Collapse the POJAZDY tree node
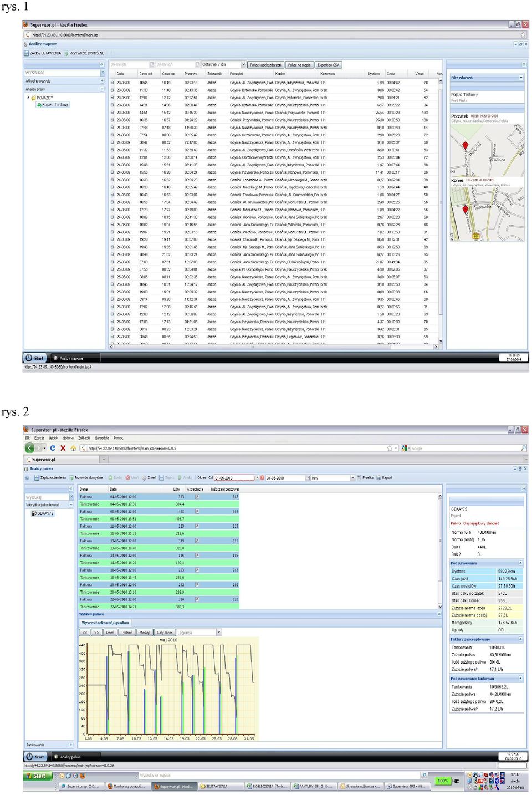Viewport: 532px width, 795px height. (28, 98)
